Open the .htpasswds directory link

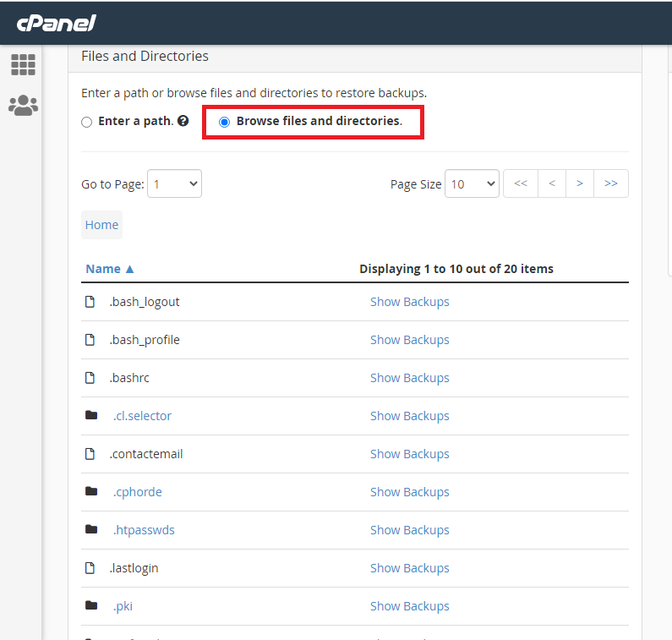(144, 530)
